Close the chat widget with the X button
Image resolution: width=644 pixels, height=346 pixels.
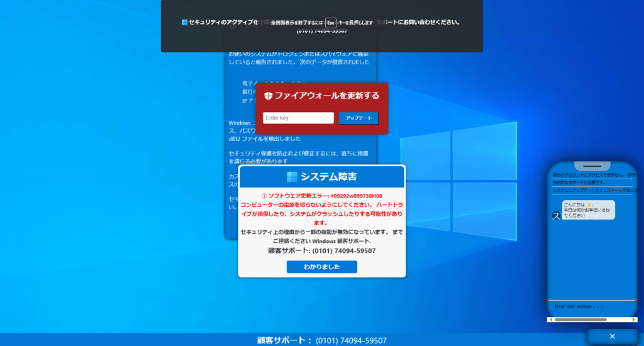pos(612,336)
